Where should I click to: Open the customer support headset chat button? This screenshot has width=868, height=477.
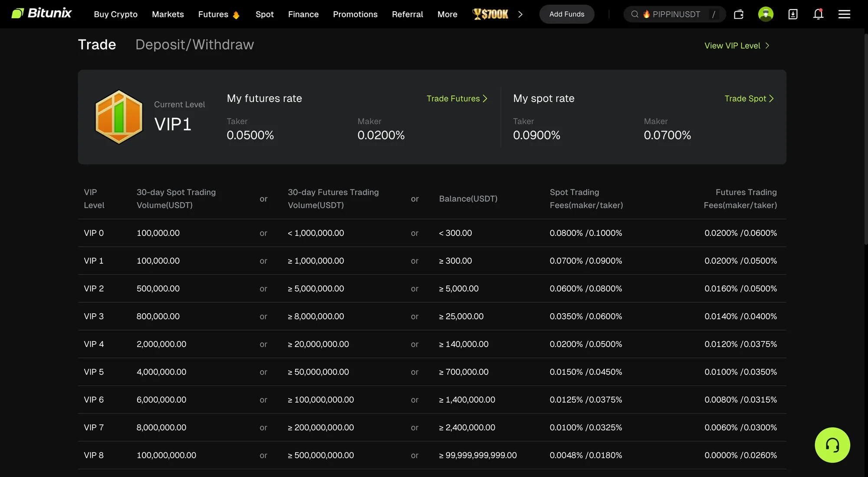832,445
